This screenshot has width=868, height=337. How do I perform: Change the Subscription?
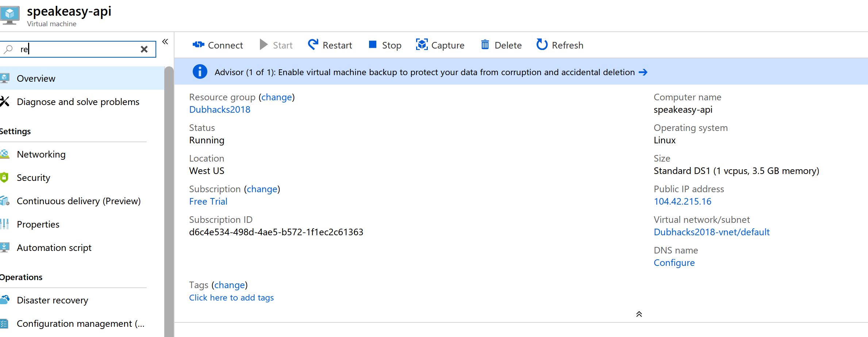[262, 189]
